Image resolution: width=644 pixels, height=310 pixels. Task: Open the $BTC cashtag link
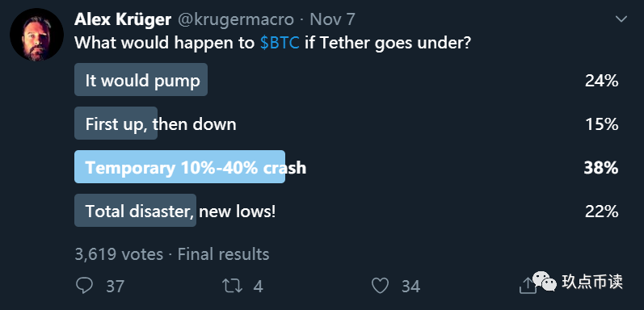click(x=280, y=43)
